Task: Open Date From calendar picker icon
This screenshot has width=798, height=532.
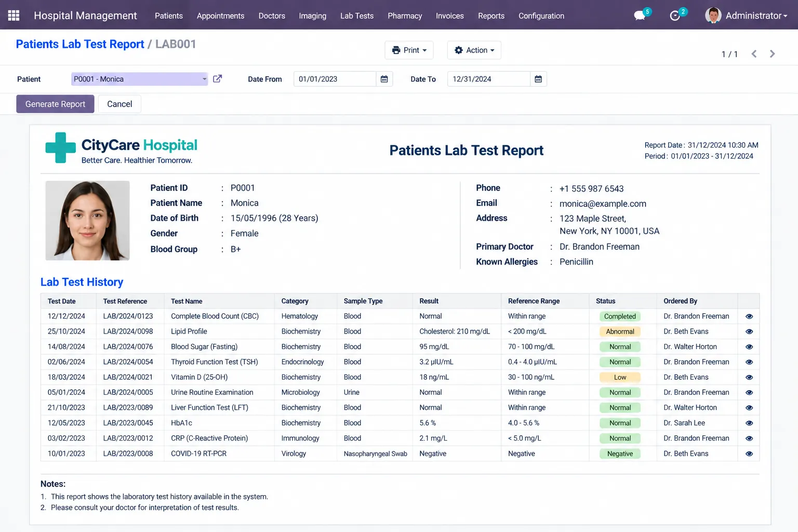Action: click(384, 79)
